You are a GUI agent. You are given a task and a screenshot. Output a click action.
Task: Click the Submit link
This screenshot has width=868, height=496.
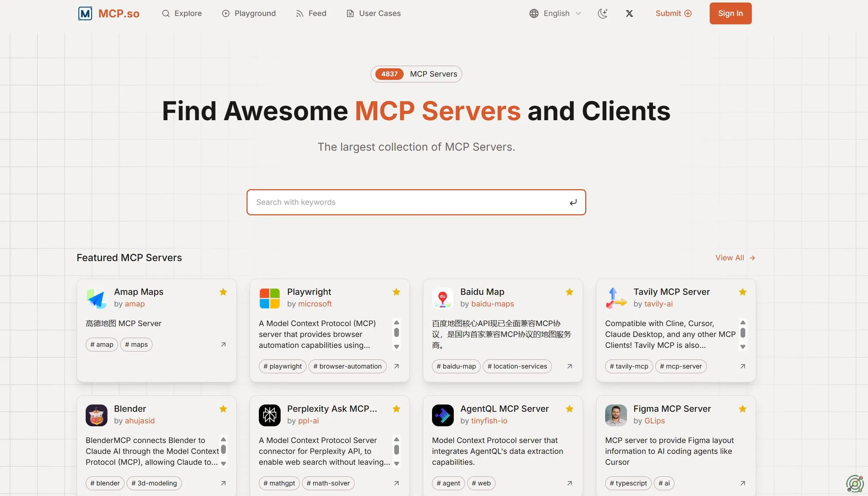click(x=673, y=13)
